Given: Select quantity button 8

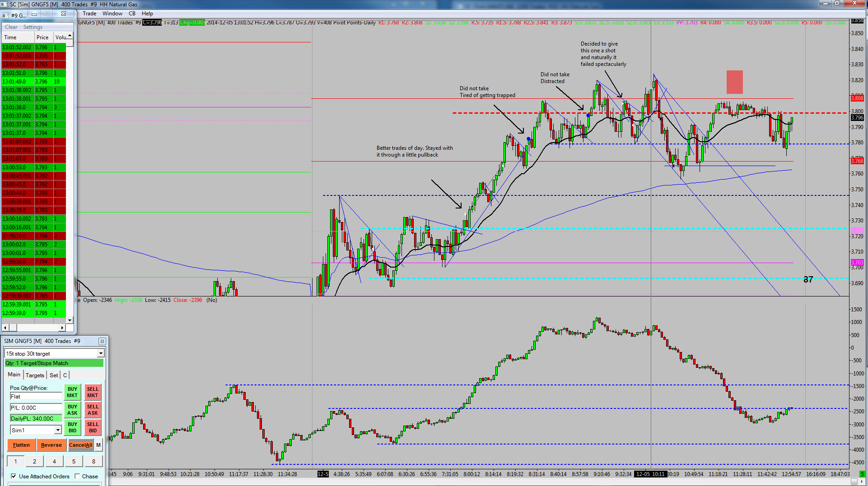Looking at the screenshot, I should pyautogui.click(x=93, y=461).
